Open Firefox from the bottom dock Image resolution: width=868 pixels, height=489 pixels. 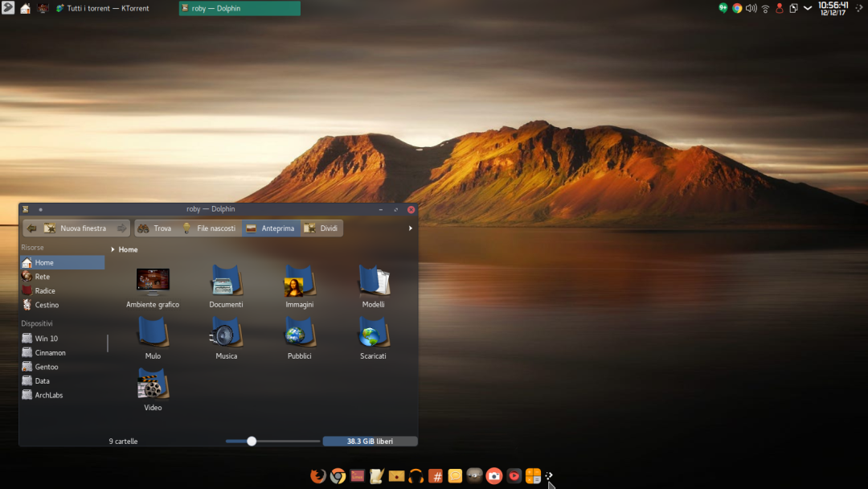coord(318,476)
